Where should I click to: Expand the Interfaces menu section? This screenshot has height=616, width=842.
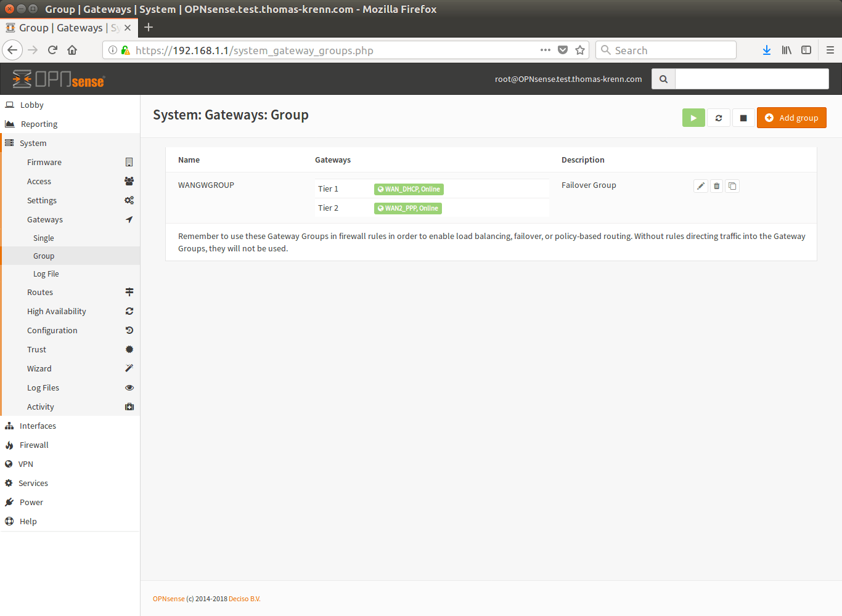38,426
